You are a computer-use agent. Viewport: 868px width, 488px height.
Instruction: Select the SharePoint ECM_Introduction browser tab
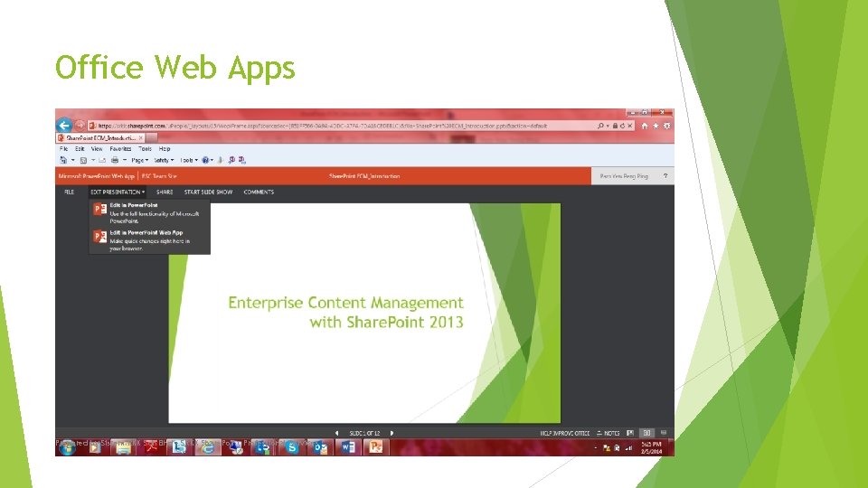click(100, 137)
